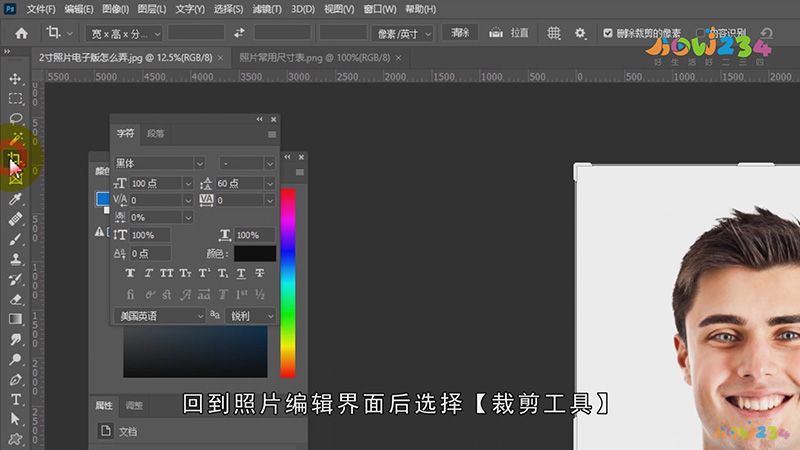
Task: Toggle All Caps text style
Action: click(166, 273)
